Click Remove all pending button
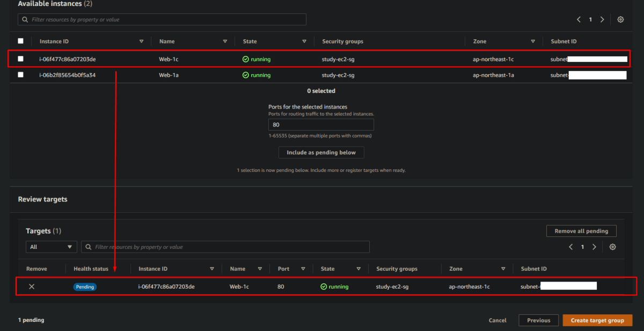The width and height of the screenshot is (644, 331). tap(581, 231)
